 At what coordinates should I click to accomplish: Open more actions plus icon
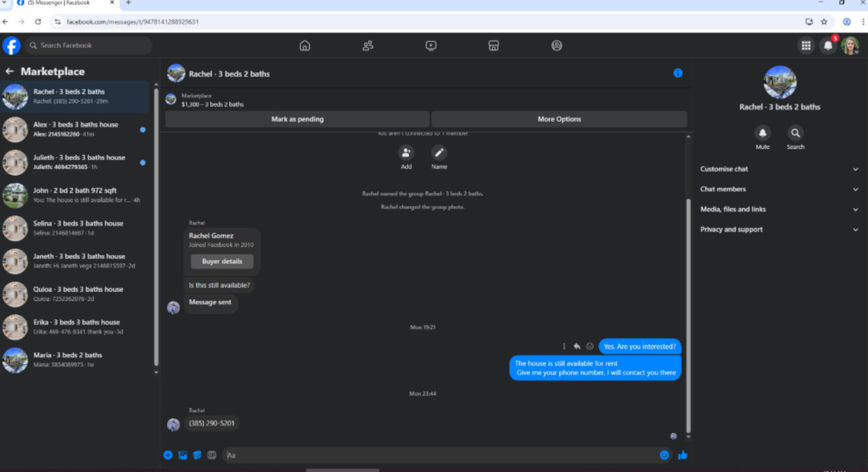pyautogui.click(x=168, y=455)
